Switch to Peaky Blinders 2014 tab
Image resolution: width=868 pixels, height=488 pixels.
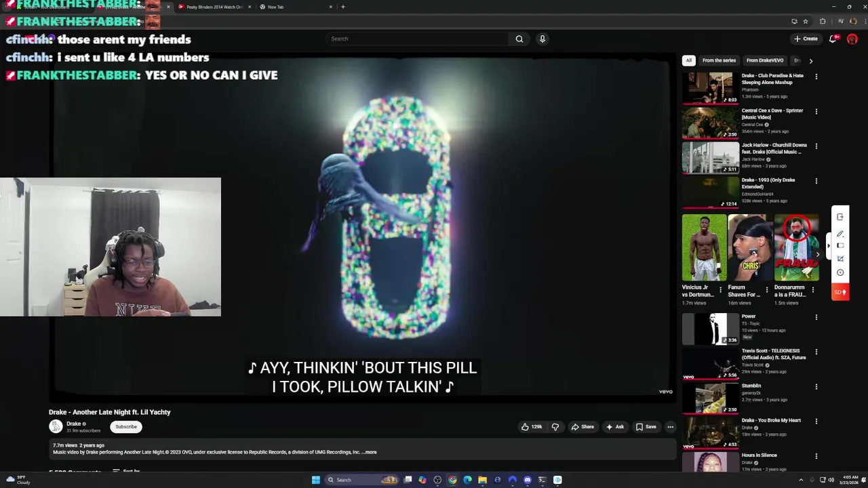[x=215, y=7]
